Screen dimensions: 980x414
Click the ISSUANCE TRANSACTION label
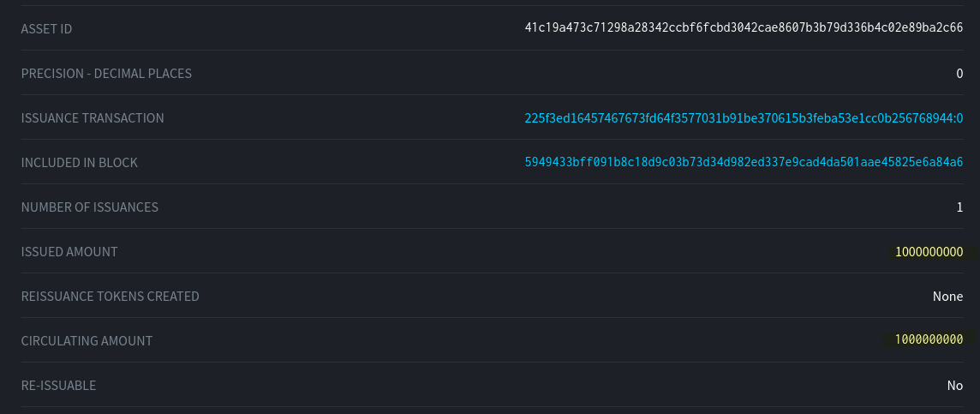point(93,118)
